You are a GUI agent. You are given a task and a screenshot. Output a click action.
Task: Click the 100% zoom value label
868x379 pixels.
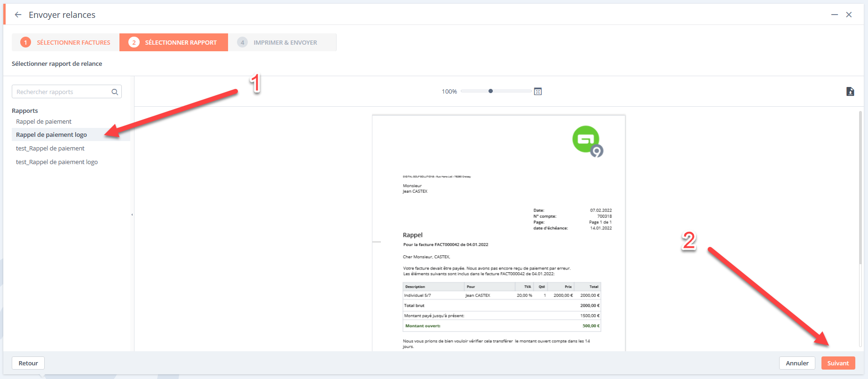pos(449,91)
